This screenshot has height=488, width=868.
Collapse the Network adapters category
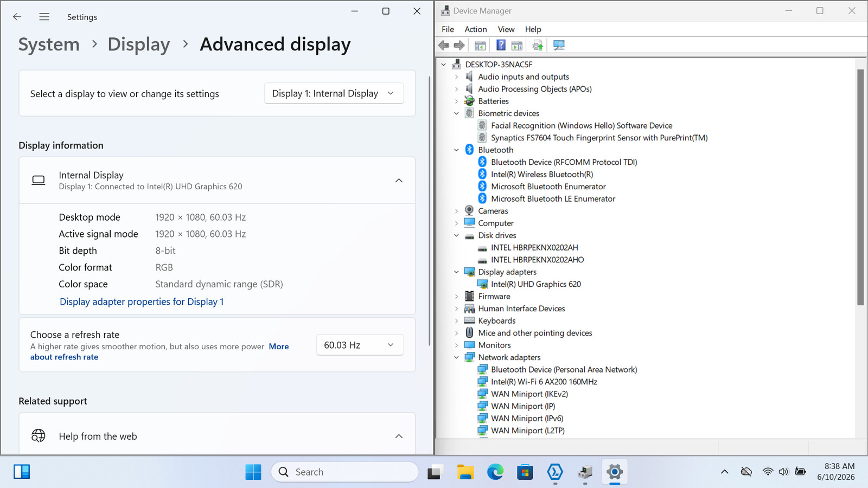pos(456,357)
